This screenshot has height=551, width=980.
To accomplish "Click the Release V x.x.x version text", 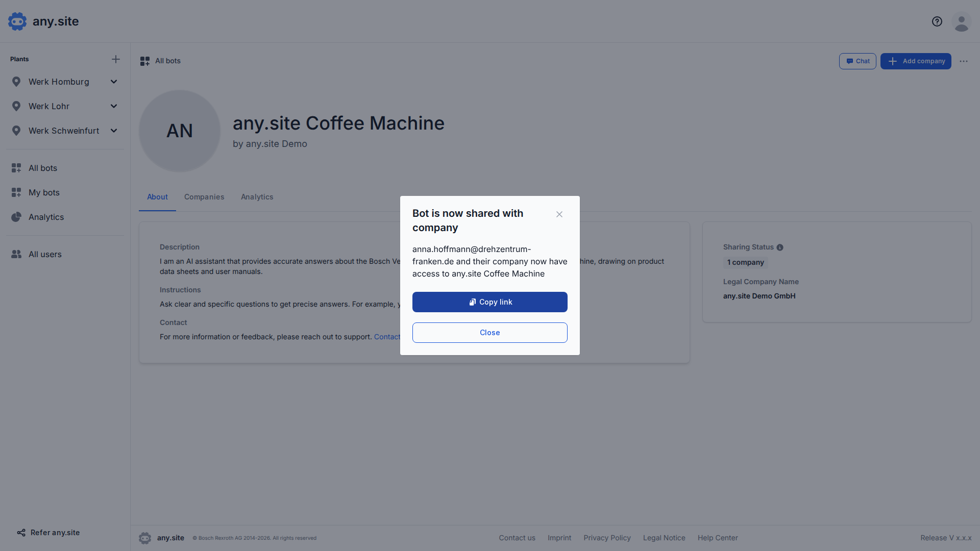I will point(946,538).
